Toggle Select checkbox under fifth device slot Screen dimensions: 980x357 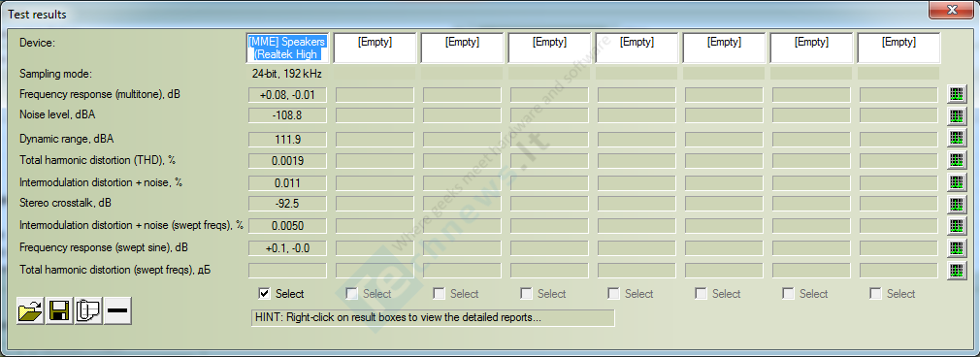point(614,293)
